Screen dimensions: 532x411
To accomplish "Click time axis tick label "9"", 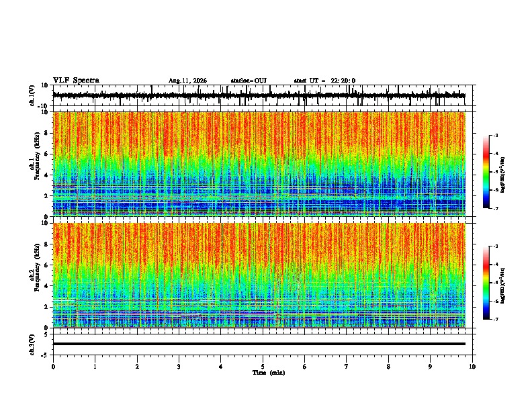I will pos(430,367).
